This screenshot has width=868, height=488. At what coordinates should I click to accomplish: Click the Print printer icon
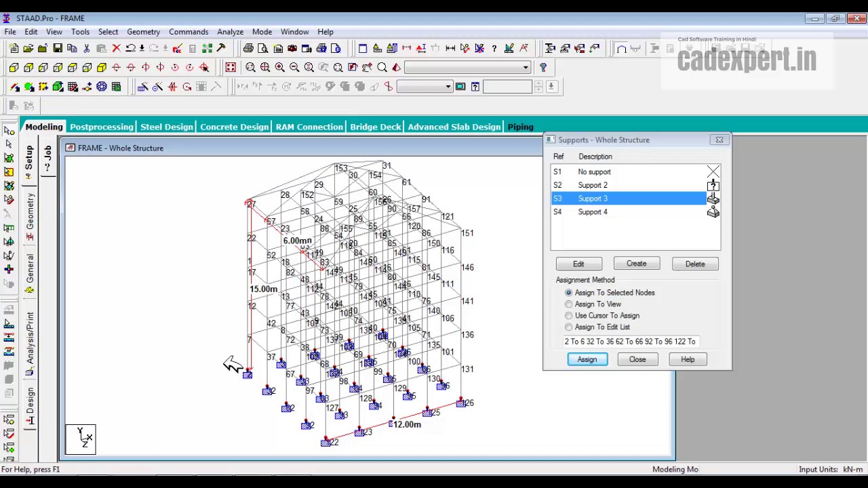click(x=248, y=48)
